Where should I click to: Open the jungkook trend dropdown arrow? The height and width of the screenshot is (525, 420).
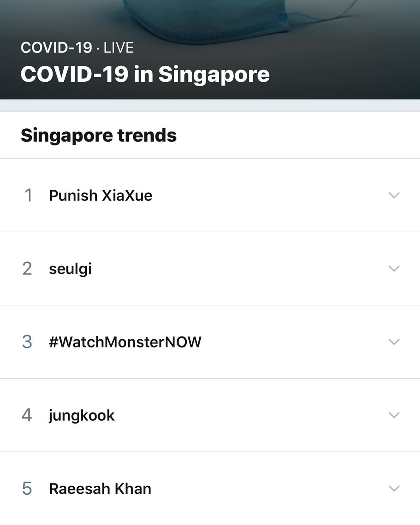(x=394, y=415)
